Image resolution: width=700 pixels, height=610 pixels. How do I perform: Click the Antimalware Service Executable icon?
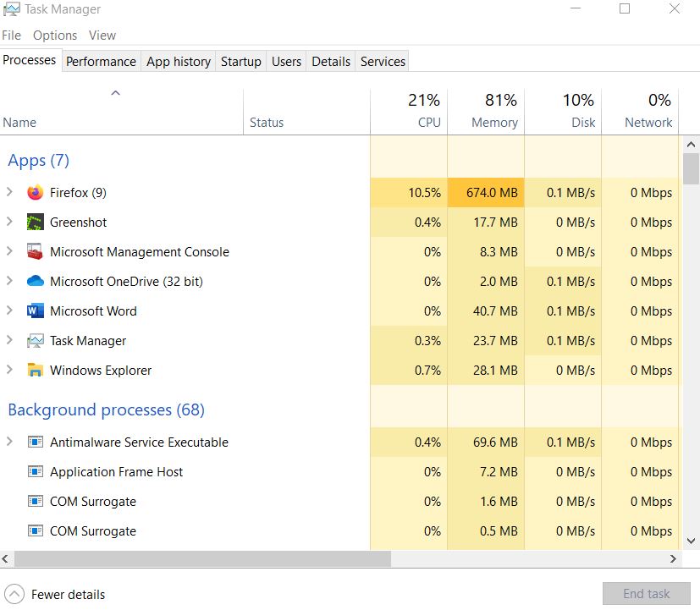(35, 442)
